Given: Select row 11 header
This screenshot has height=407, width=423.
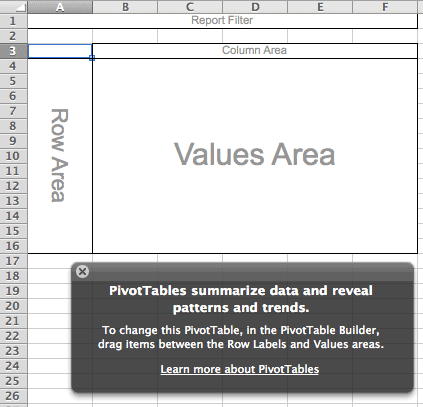Looking at the screenshot, I should click(x=14, y=171).
